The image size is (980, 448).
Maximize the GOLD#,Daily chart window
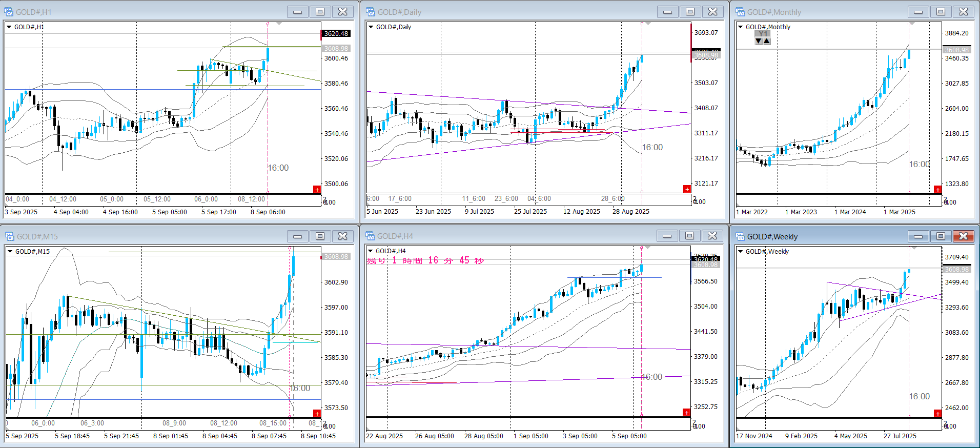(x=690, y=11)
